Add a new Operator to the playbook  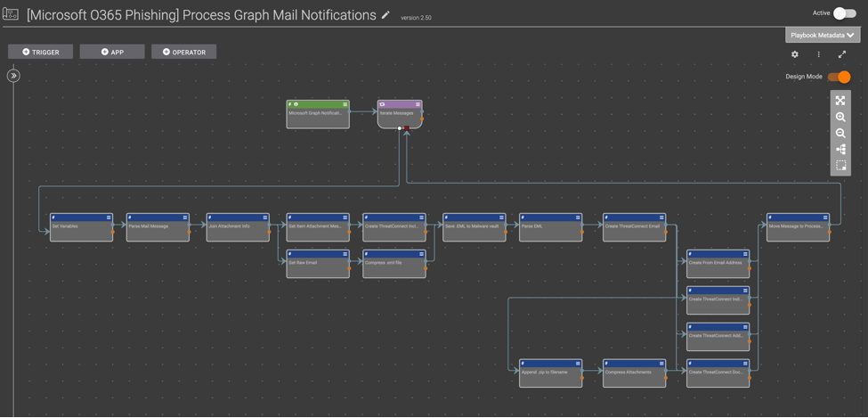click(x=183, y=52)
